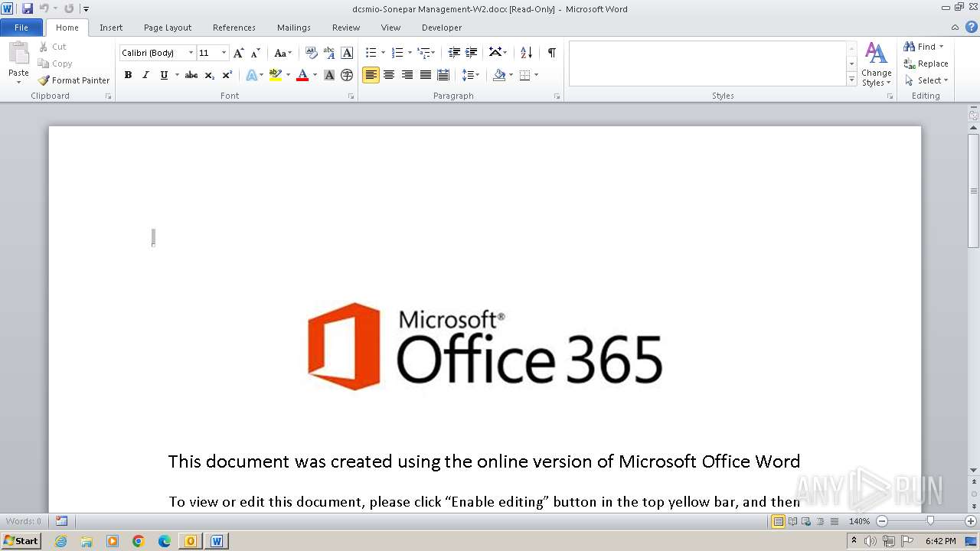Align text to the right

(407, 75)
